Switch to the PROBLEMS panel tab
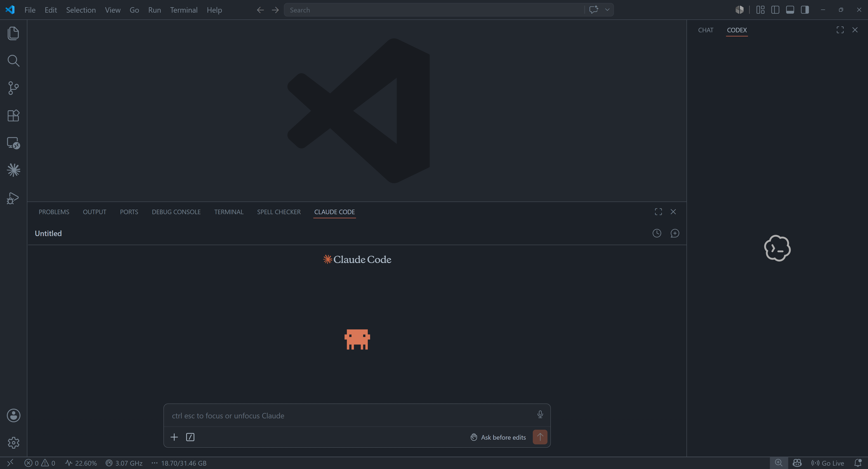The height and width of the screenshot is (469, 868). [54, 212]
